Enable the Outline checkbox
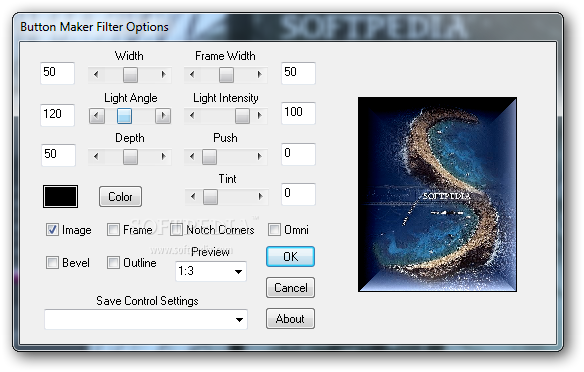584x372 pixels. 113,263
